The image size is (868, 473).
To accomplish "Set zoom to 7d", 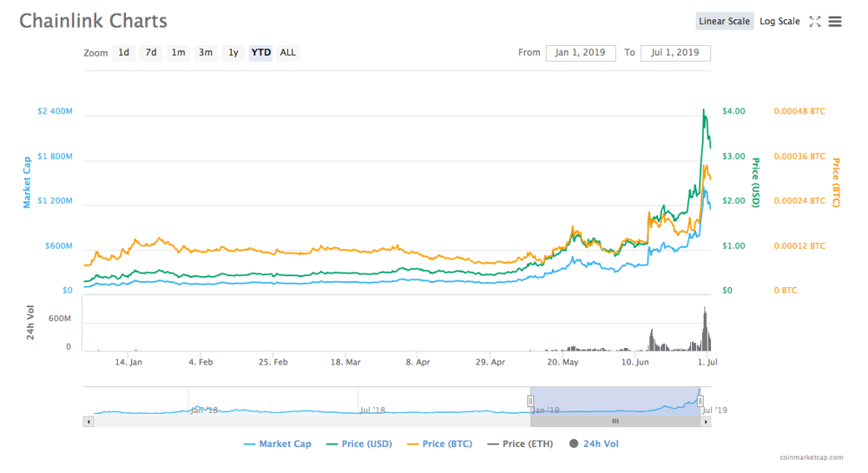I will 150,53.
